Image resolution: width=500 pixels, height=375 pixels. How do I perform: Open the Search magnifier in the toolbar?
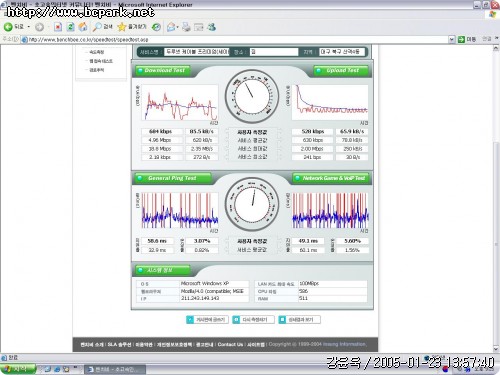(102, 27)
